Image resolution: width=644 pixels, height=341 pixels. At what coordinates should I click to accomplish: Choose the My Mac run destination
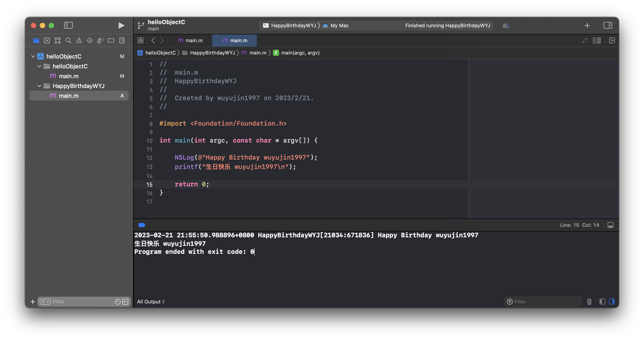[336, 25]
